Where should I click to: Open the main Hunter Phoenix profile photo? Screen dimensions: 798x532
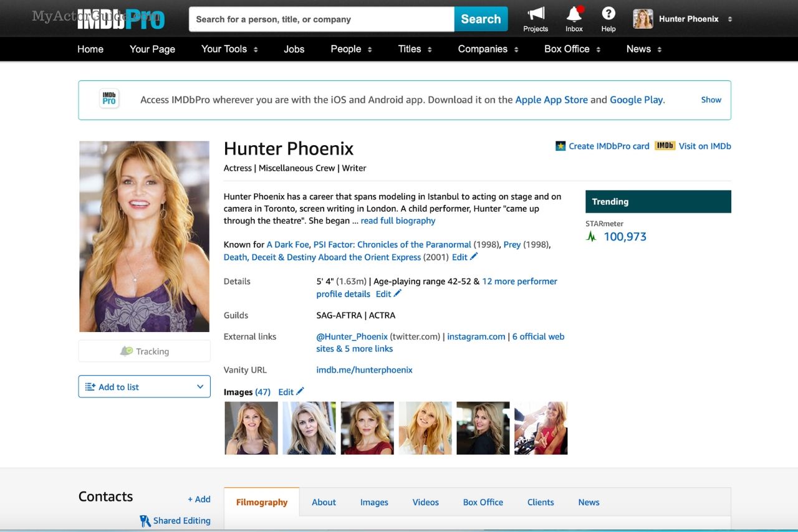coord(145,236)
